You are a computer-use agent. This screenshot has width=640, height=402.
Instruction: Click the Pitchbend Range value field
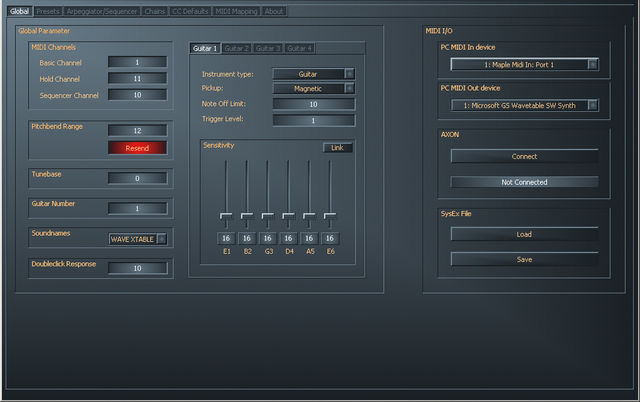tap(137, 131)
